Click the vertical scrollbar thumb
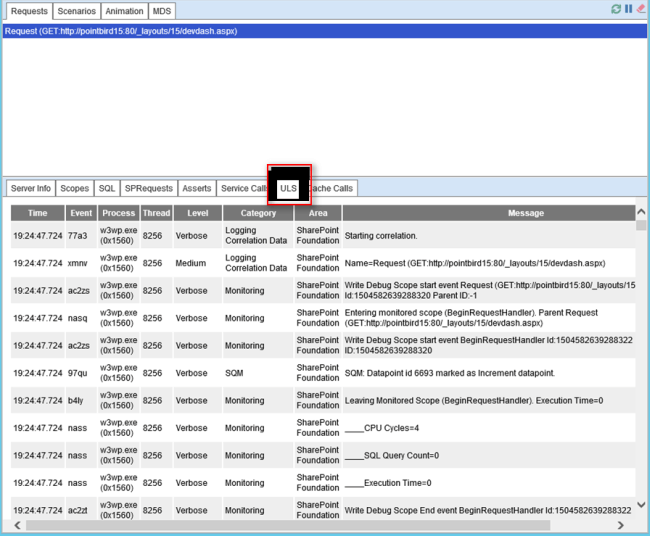 (x=641, y=225)
